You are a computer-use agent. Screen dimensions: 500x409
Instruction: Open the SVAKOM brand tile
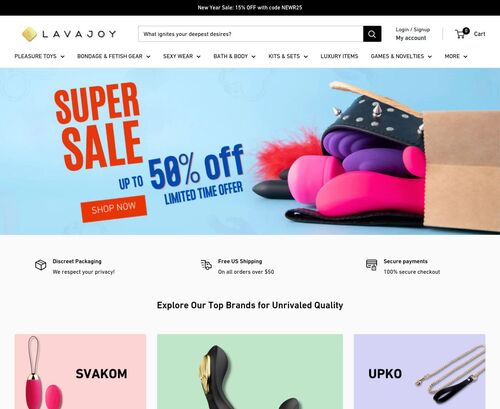point(80,371)
